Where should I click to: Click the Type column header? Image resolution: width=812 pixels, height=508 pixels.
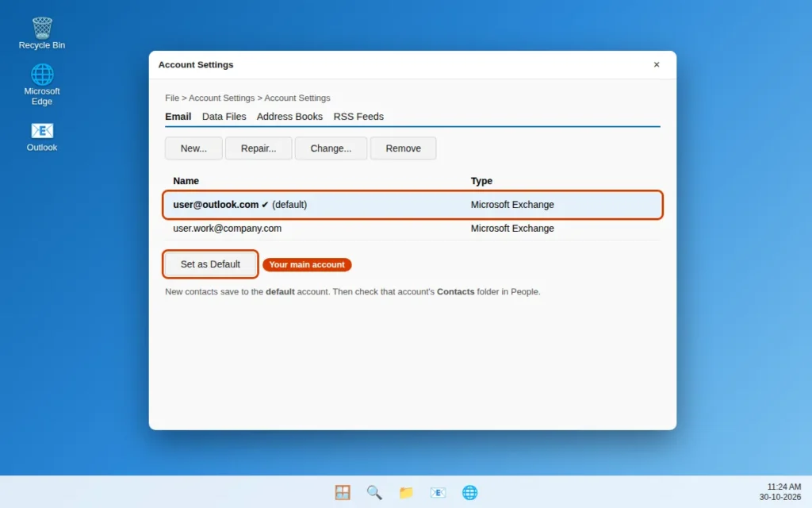coord(481,181)
